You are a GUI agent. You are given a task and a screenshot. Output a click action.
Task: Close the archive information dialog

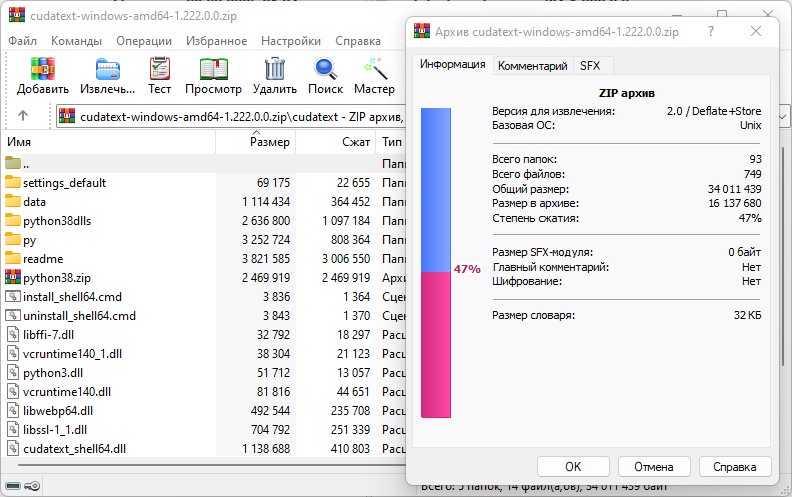[756, 31]
